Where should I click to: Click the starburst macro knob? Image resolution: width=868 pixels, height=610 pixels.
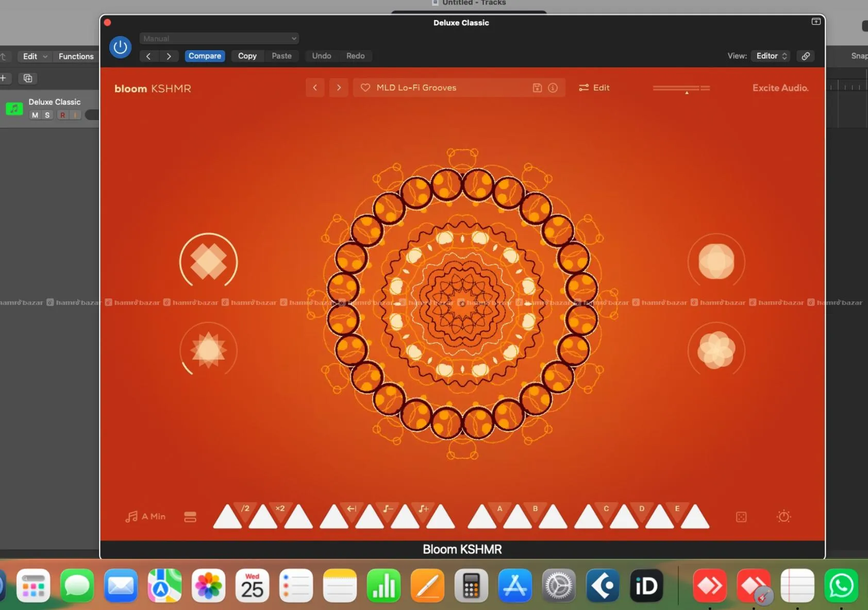click(208, 350)
